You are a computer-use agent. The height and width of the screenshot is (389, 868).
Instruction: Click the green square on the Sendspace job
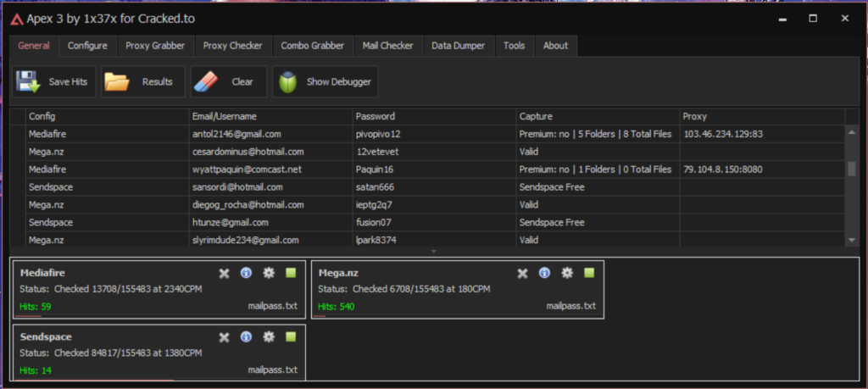[291, 337]
